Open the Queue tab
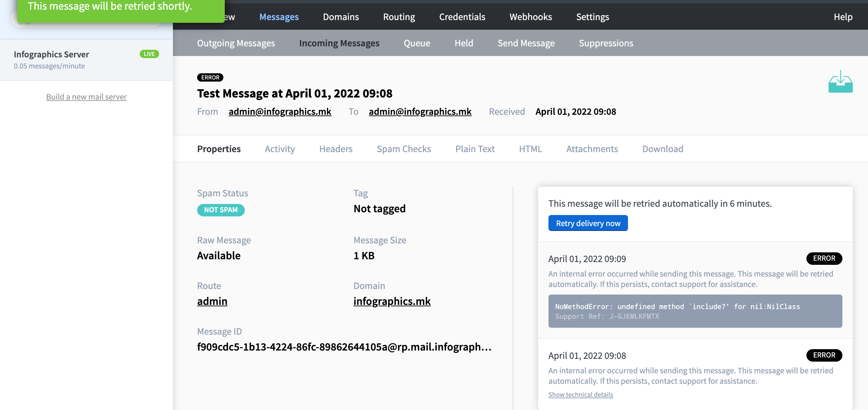The height and width of the screenshot is (410, 868). pyautogui.click(x=417, y=43)
